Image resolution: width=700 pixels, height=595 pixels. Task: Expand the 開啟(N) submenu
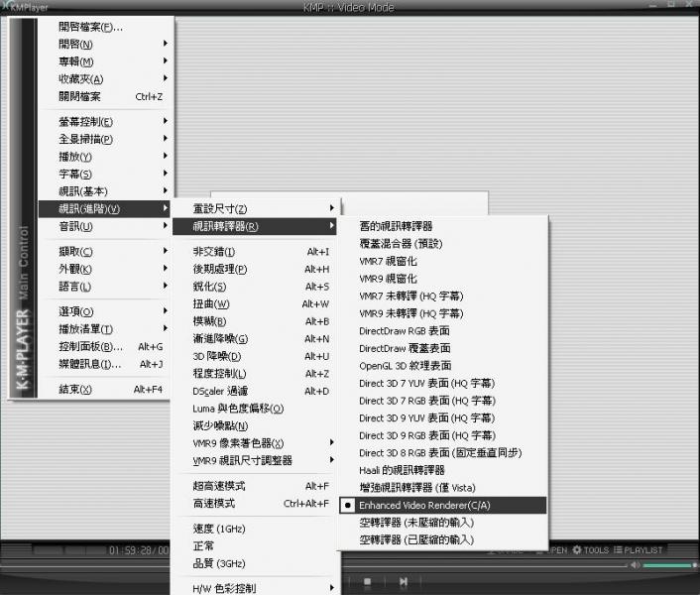tap(104, 44)
